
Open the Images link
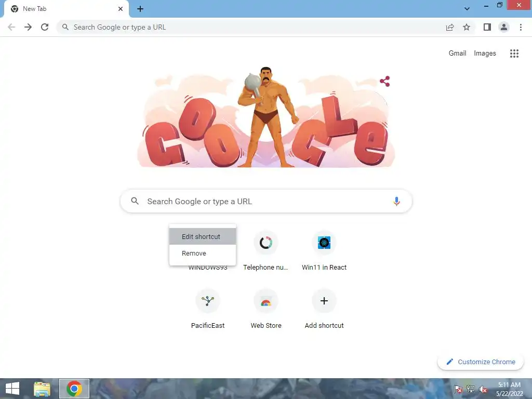pyautogui.click(x=485, y=54)
